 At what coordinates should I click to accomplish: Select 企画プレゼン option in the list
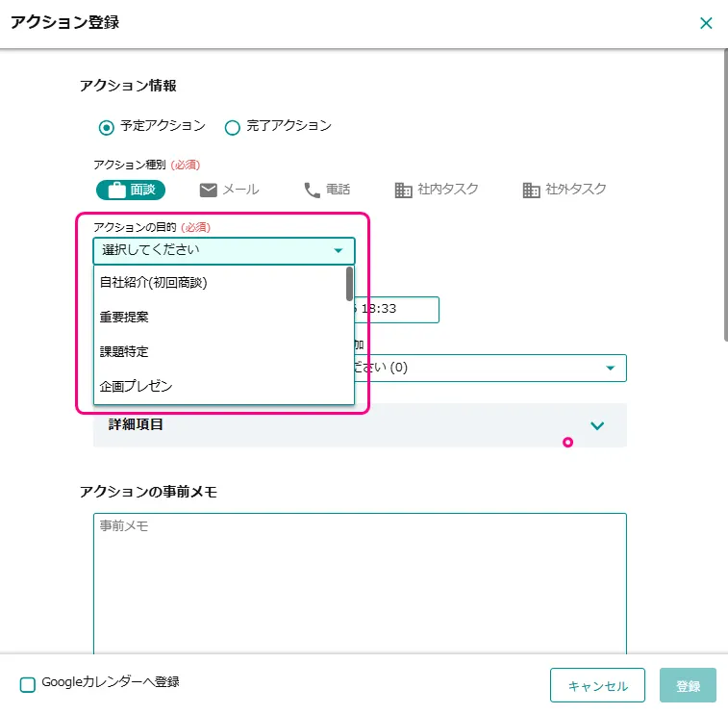point(136,386)
